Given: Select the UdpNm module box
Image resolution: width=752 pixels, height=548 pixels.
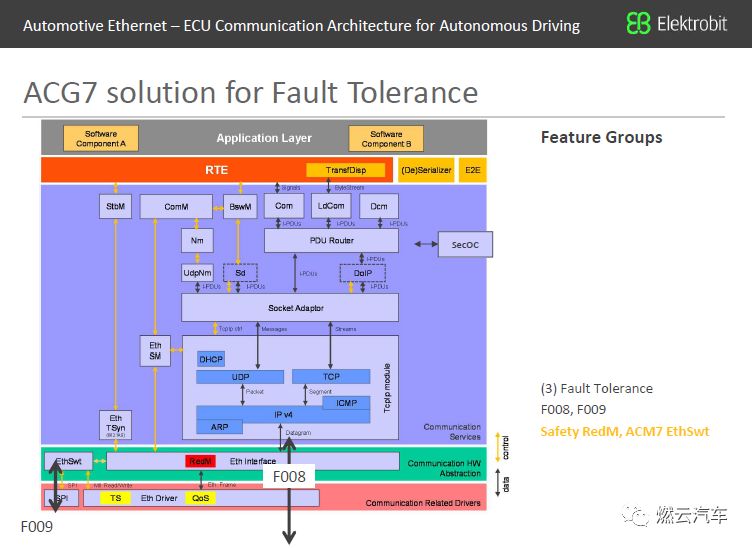Looking at the screenshot, I should click(197, 273).
